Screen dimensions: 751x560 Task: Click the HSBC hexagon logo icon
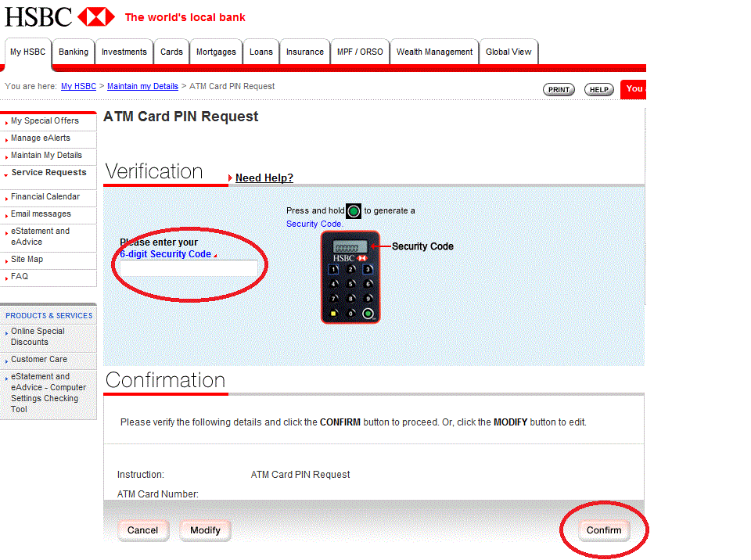point(96,16)
